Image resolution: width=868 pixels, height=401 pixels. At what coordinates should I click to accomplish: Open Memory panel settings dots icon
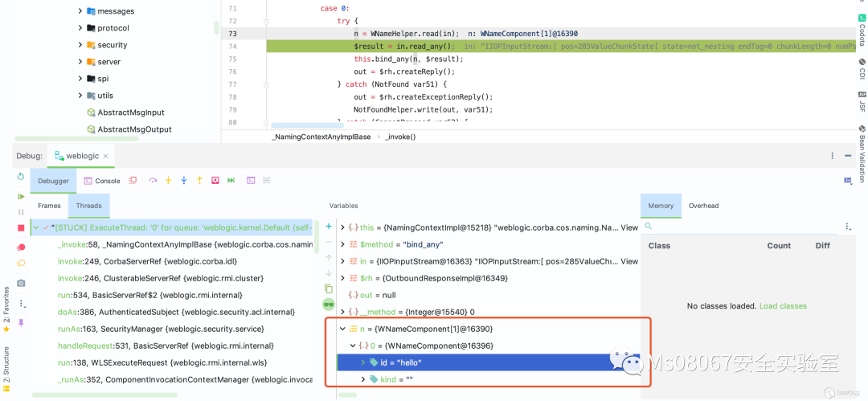coord(848,227)
